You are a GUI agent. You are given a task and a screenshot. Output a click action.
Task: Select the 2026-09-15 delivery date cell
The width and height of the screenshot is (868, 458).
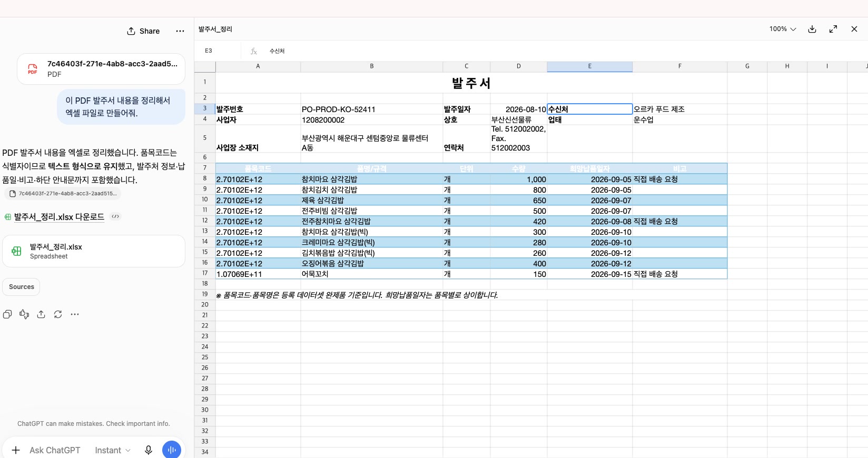590,274
